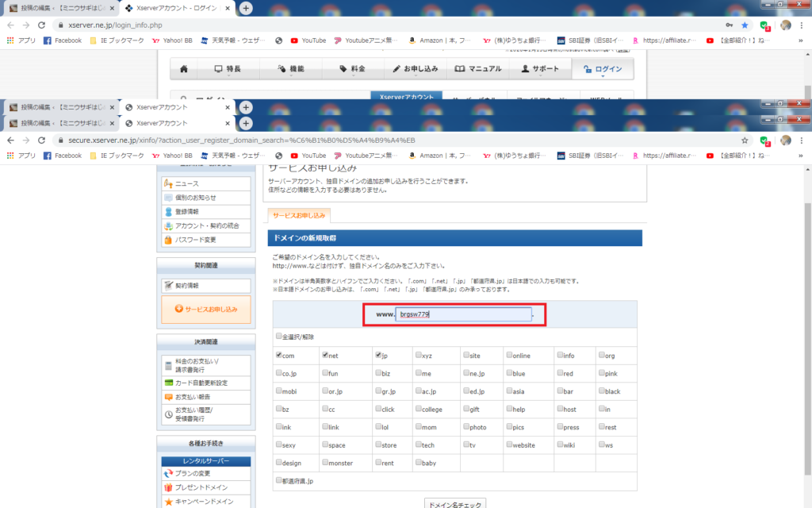Enable the xyz domain checkbox
The image size is (812, 508).
418,356
